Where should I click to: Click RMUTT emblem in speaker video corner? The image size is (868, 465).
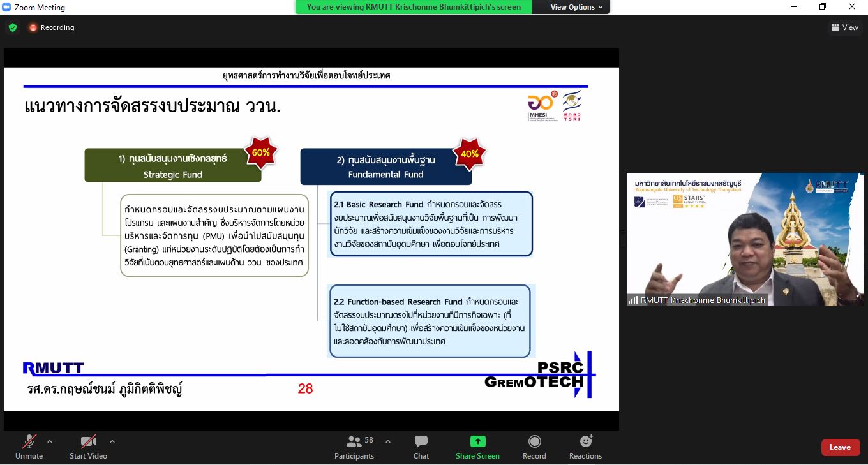[x=811, y=186]
